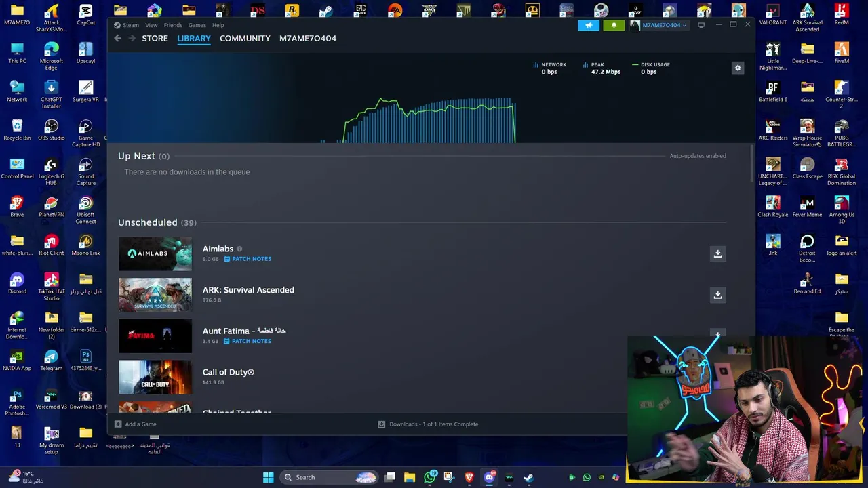Open Discord on the taskbar
Viewport: 868px width, 488px height.
coord(489,477)
